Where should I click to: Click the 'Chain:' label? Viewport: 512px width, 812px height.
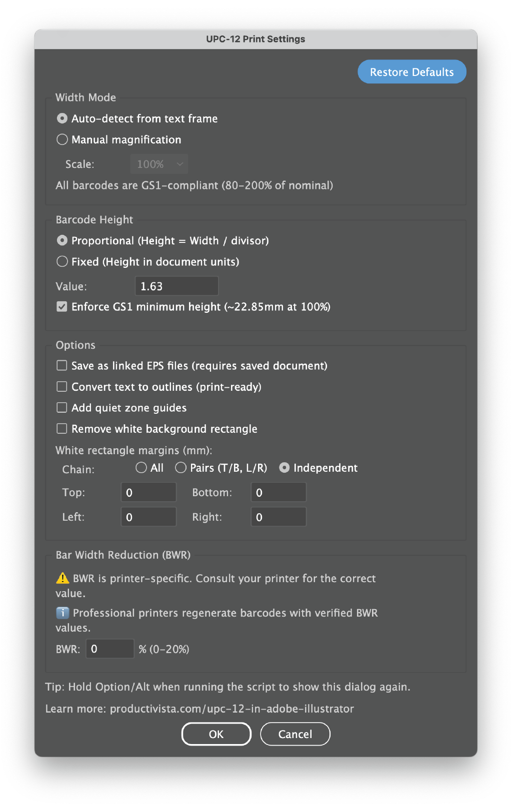pos(78,469)
